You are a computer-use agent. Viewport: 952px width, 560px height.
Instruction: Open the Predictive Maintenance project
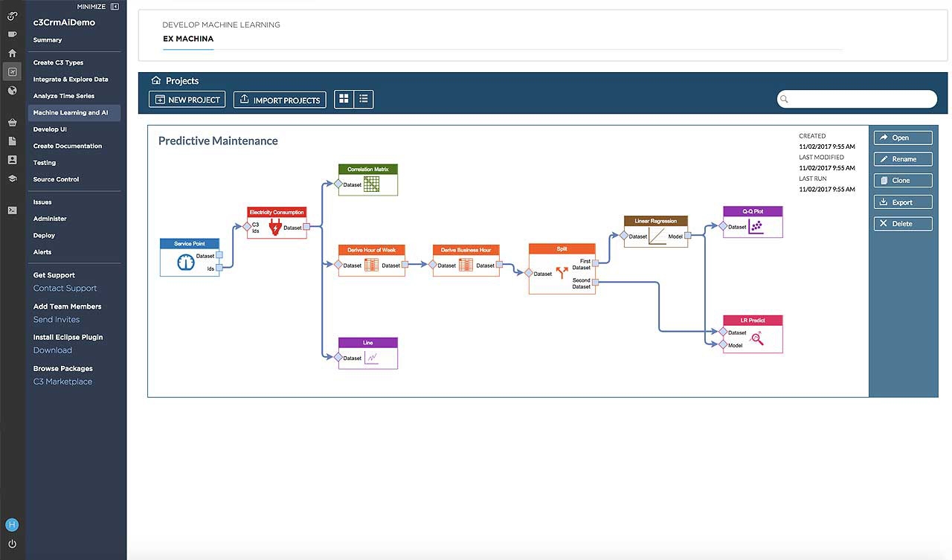pyautogui.click(x=903, y=138)
